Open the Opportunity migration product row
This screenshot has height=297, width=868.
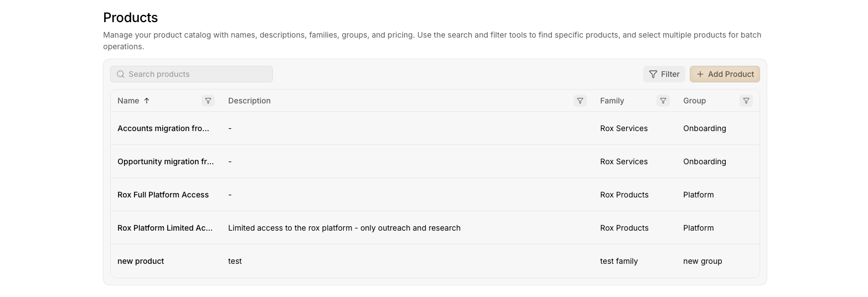tap(166, 161)
